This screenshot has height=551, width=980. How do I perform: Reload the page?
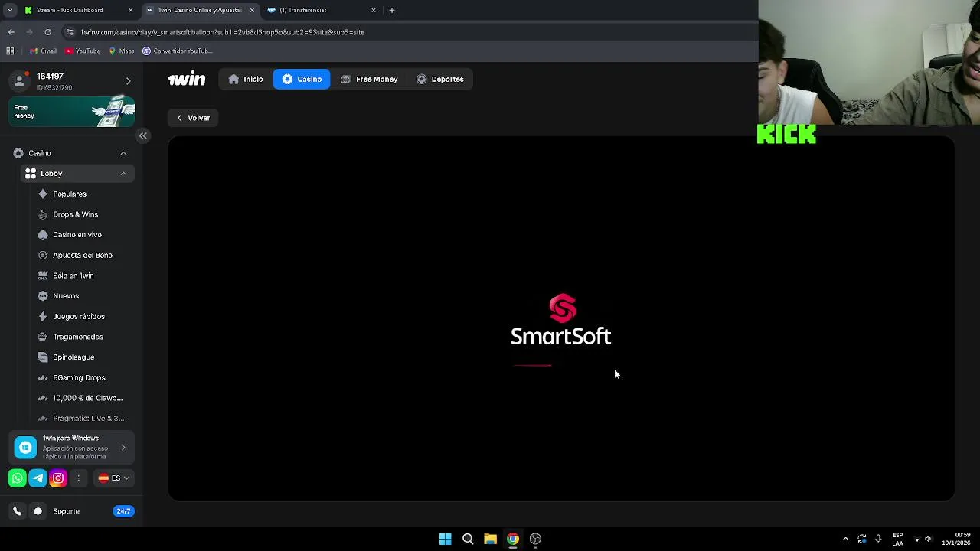pyautogui.click(x=47, y=32)
